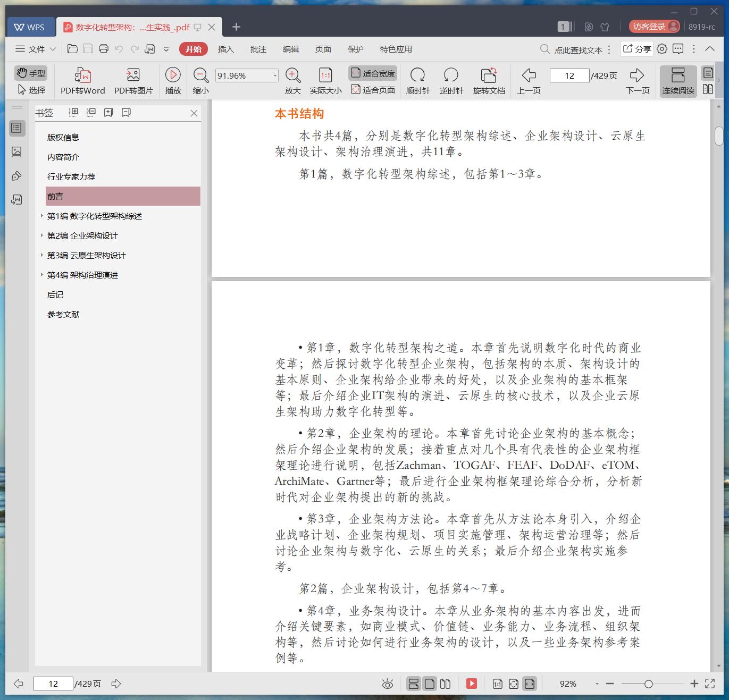Open the 开始 ribbon tab

click(x=194, y=49)
